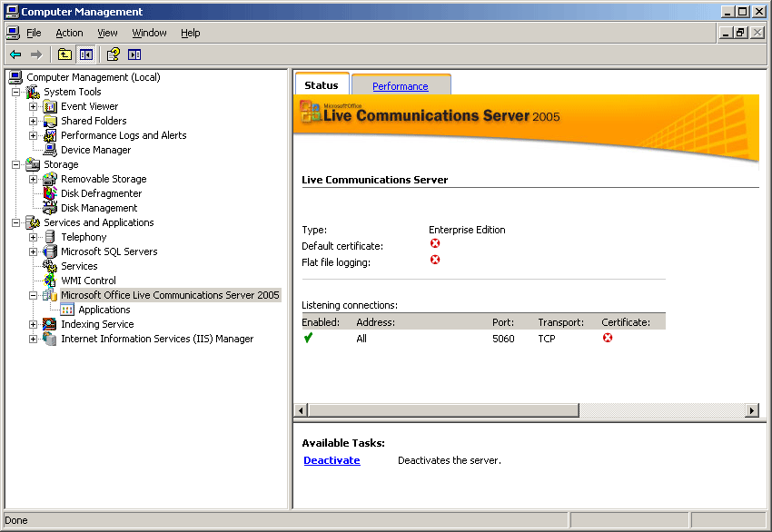Open the File menu

[34, 33]
